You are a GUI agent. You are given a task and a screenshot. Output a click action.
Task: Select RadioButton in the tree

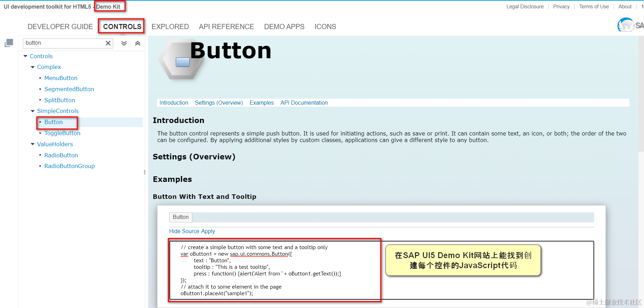pos(61,156)
